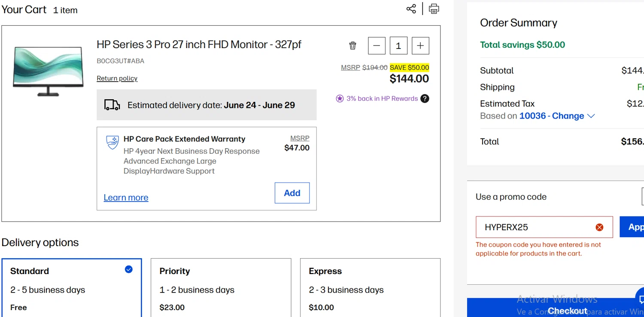This screenshot has width=644, height=317.
Task: Remove the monitor with the trash icon
Action: tap(352, 46)
